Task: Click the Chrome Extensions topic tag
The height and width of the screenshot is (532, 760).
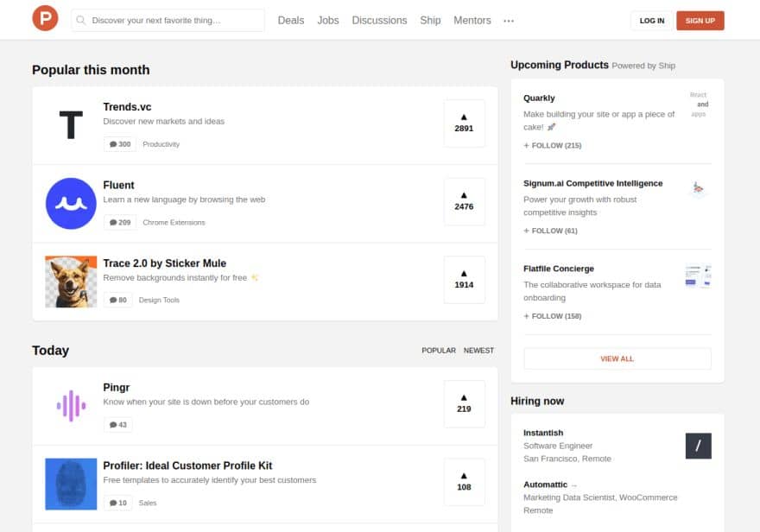Action: [x=174, y=223]
